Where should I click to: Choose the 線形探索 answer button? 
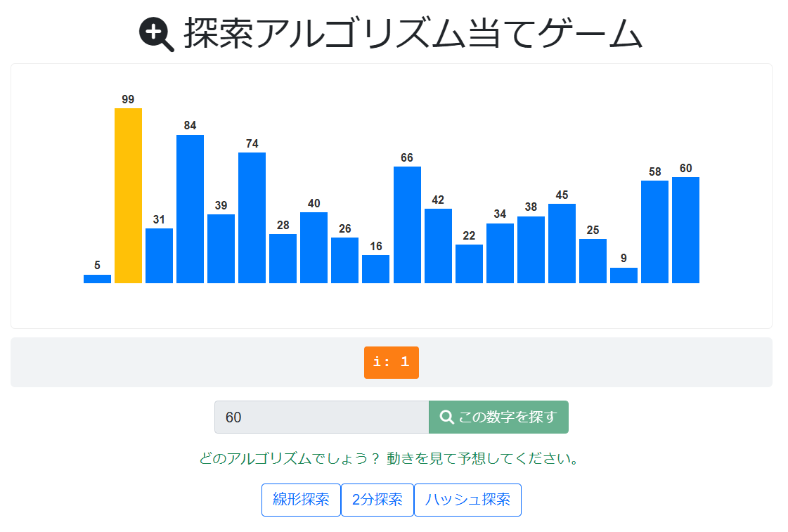pyautogui.click(x=301, y=500)
